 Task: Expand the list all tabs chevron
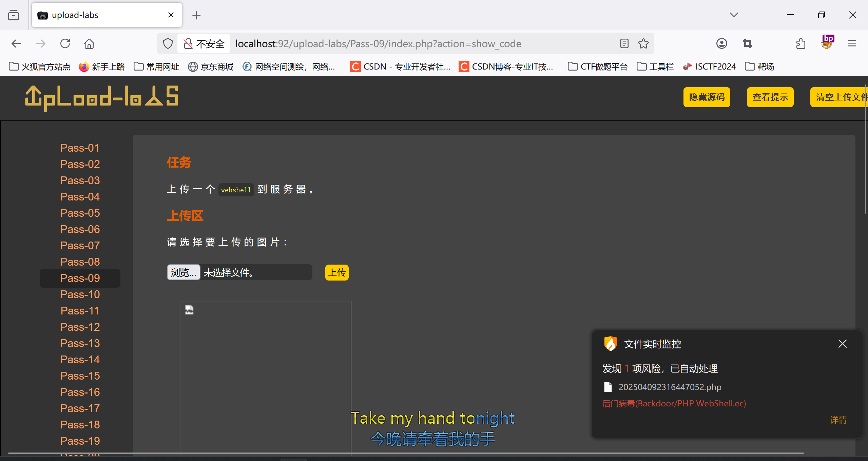click(734, 15)
